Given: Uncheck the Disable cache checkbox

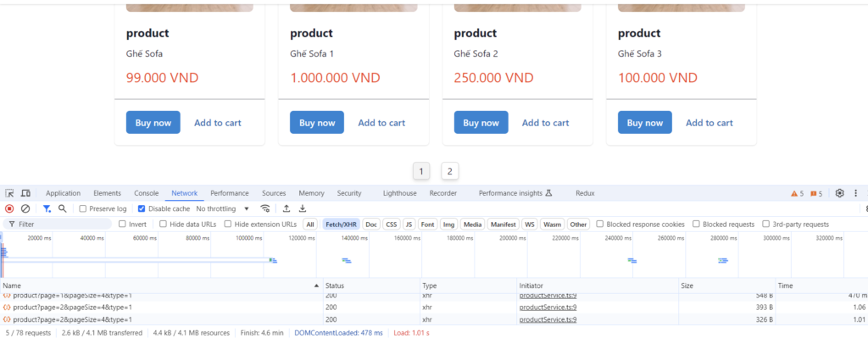Looking at the screenshot, I should 142,208.
